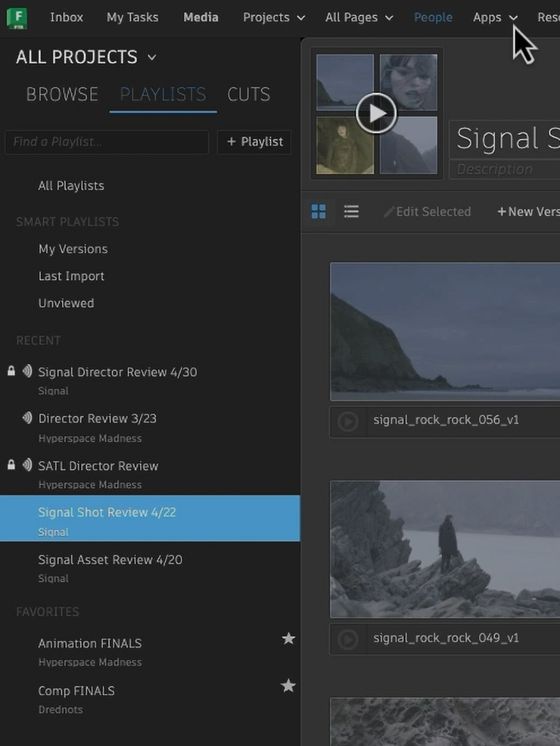
Task: Create a new playlist with + Playlist
Action: tap(254, 142)
